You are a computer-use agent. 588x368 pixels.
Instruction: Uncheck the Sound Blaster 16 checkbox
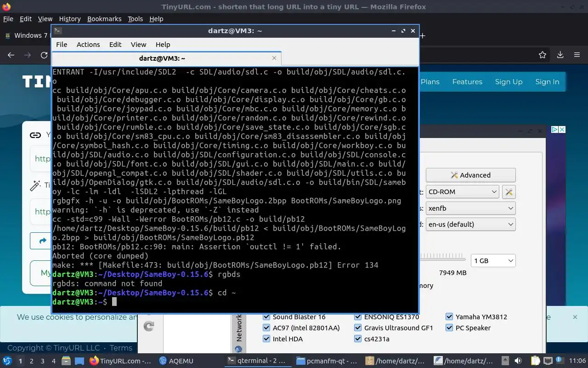pyautogui.click(x=266, y=317)
